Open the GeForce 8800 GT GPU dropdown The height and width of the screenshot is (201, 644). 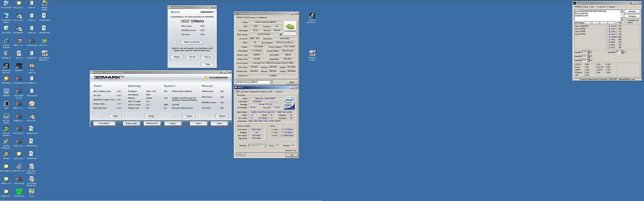click(271, 82)
